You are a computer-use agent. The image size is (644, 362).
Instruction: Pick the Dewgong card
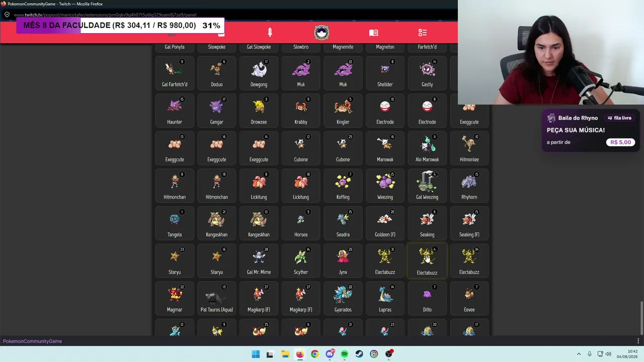pyautogui.click(x=259, y=73)
